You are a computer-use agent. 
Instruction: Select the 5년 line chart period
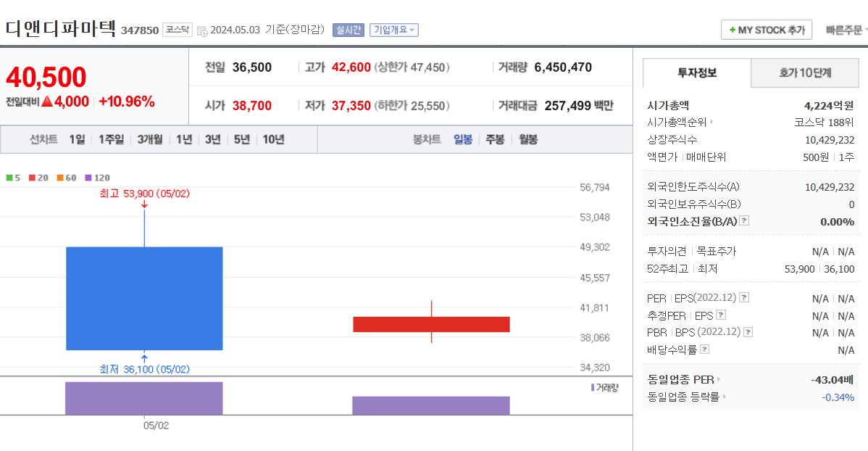[x=242, y=140]
